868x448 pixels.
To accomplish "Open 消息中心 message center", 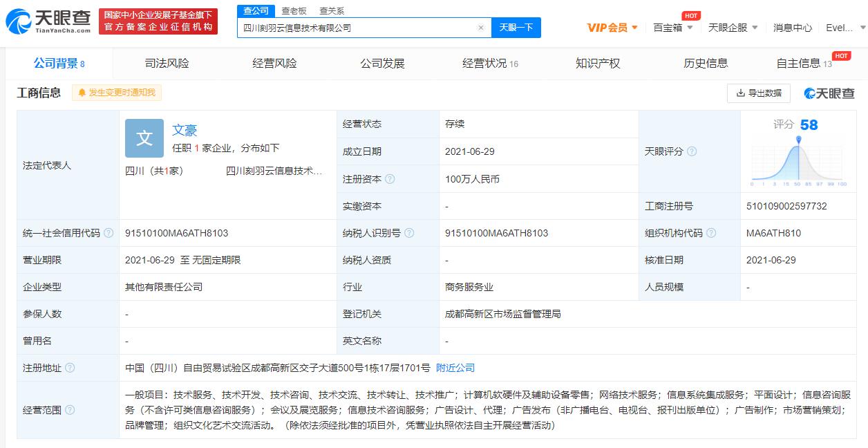I will [793, 28].
